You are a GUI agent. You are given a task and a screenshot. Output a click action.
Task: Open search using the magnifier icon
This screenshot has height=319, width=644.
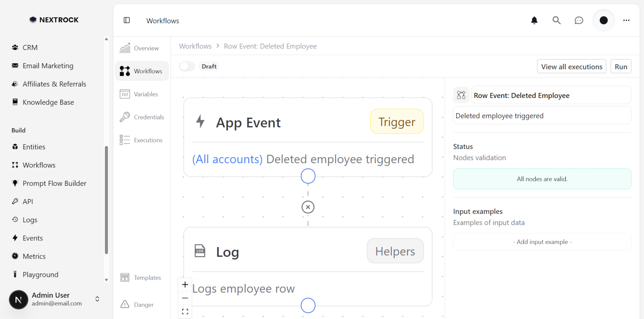(x=556, y=20)
